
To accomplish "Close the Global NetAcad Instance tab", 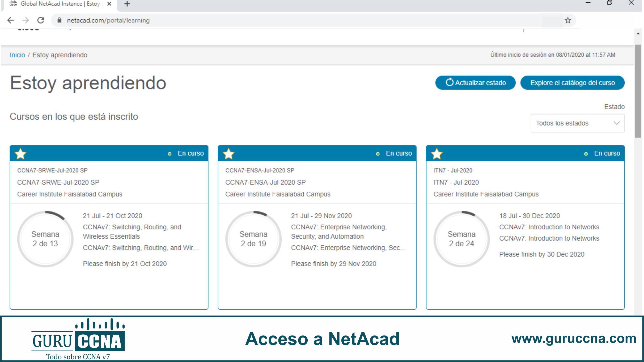I will pyautogui.click(x=109, y=4).
